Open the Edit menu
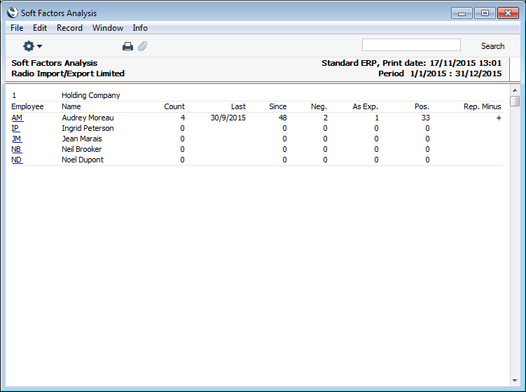 (40, 28)
